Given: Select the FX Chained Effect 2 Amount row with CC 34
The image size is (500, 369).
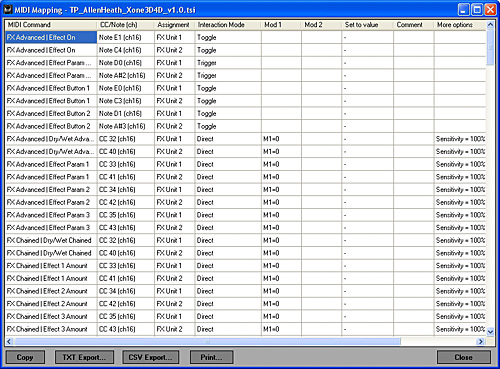Looking at the screenshot, I should 245,291.
